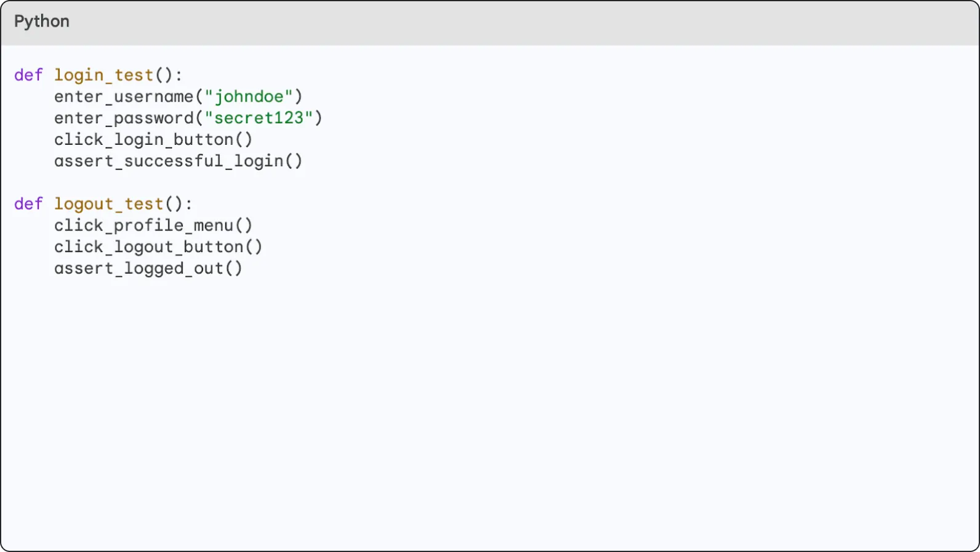Click the colon ending the login_test definition

179,75
